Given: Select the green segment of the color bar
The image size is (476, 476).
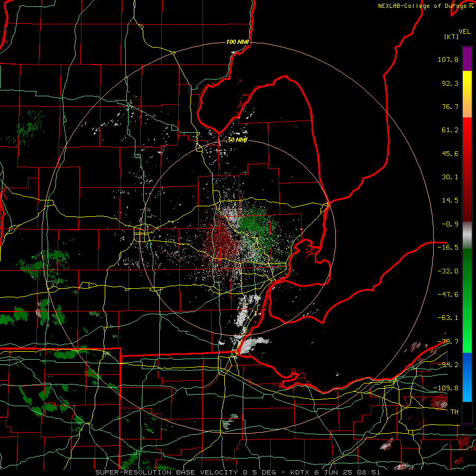Looking at the screenshot, I should point(467,300).
